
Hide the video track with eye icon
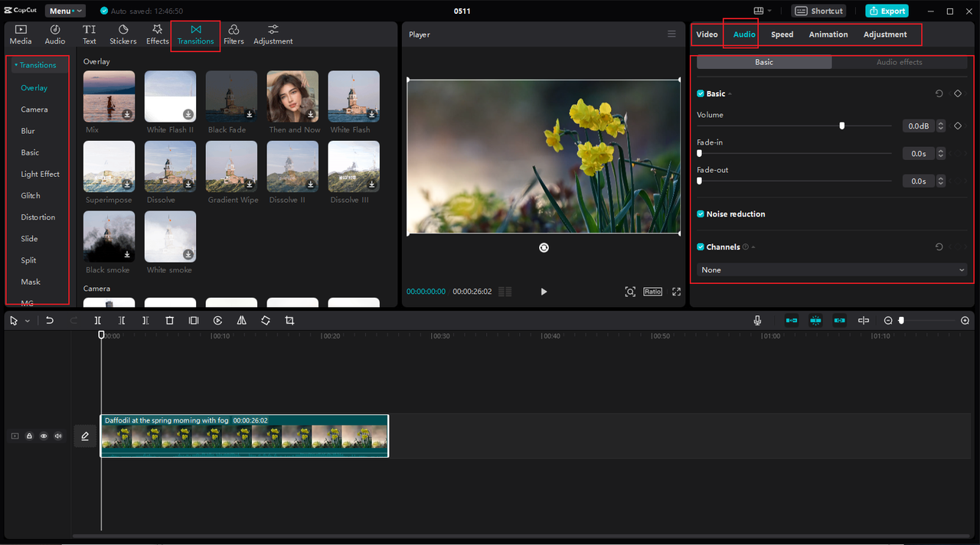(44, 436)
